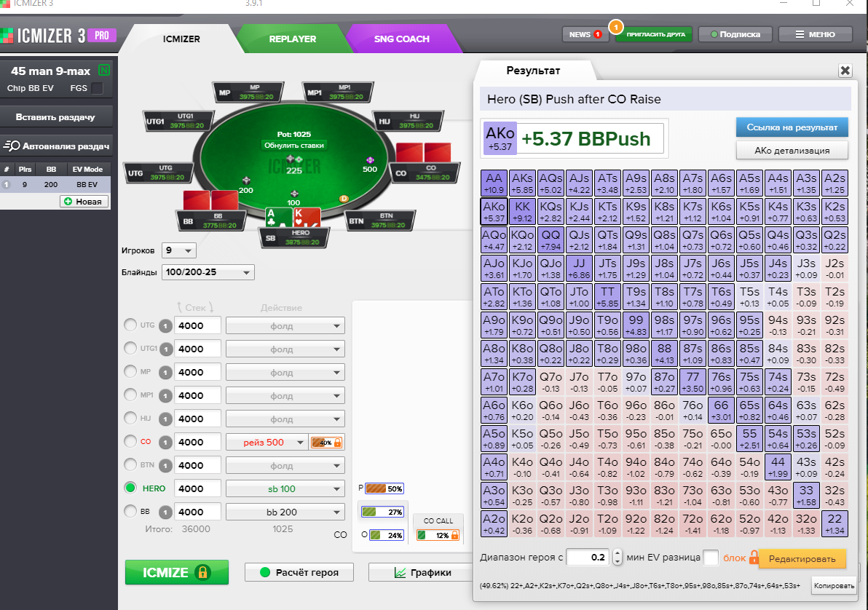Open the MP action dropdown

(285, 373)
